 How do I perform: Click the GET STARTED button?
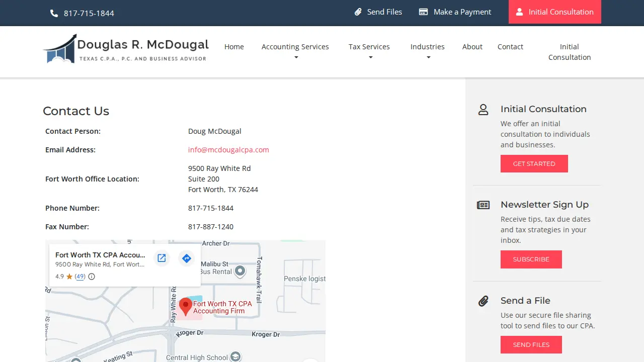[534, 164]
